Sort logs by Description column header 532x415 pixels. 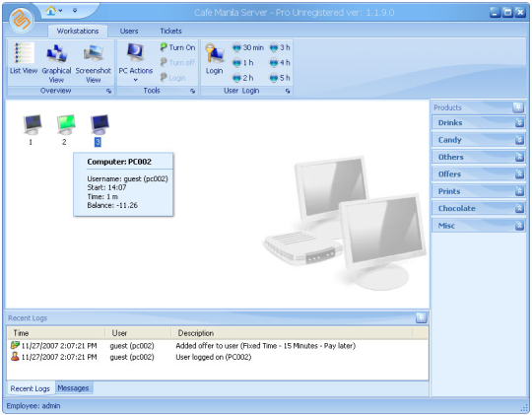[x=292, y=333]
